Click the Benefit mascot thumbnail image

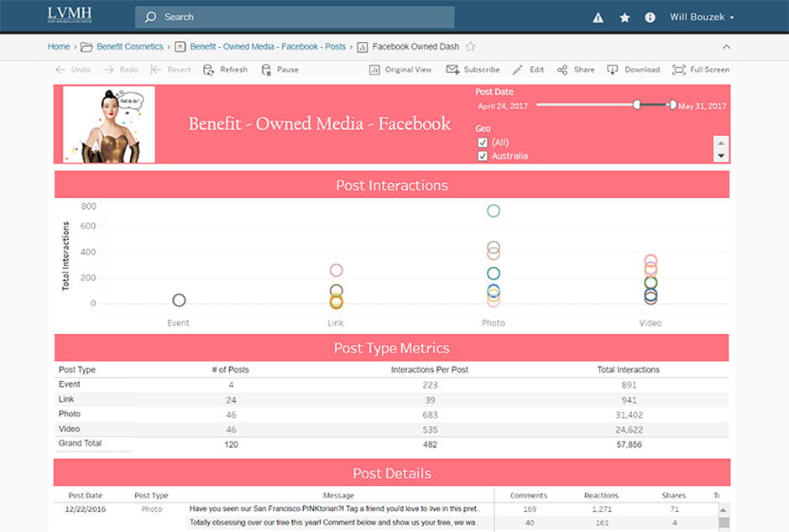(x=109, y=124)
